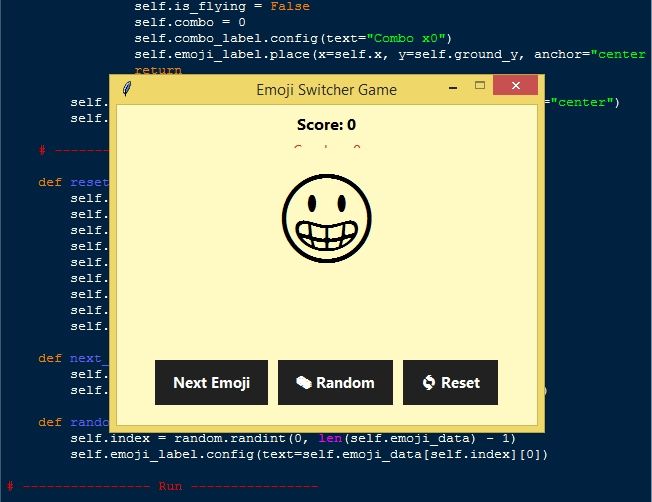
Task: Click the refresh arrows icon on Reset
Action: 429,382
